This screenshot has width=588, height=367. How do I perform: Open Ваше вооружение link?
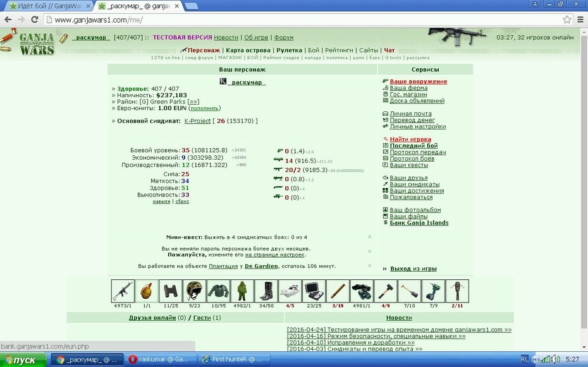(x=418, y=81)
